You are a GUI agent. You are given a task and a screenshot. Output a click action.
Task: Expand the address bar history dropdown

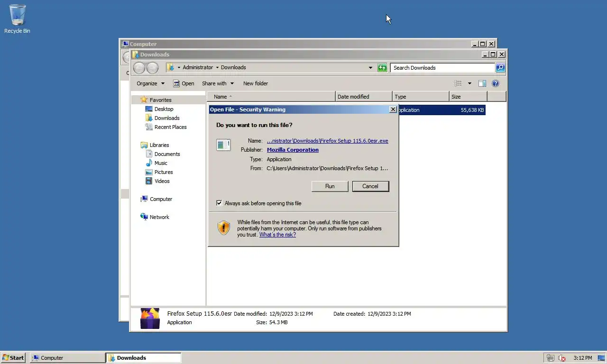point(370,68)
